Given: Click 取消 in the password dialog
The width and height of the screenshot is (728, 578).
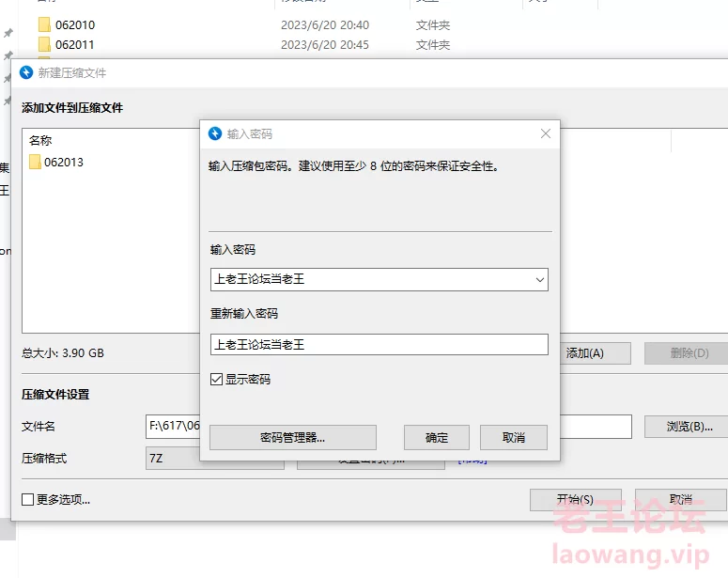Looking at the screenshot, I should [x=514, y=437].
